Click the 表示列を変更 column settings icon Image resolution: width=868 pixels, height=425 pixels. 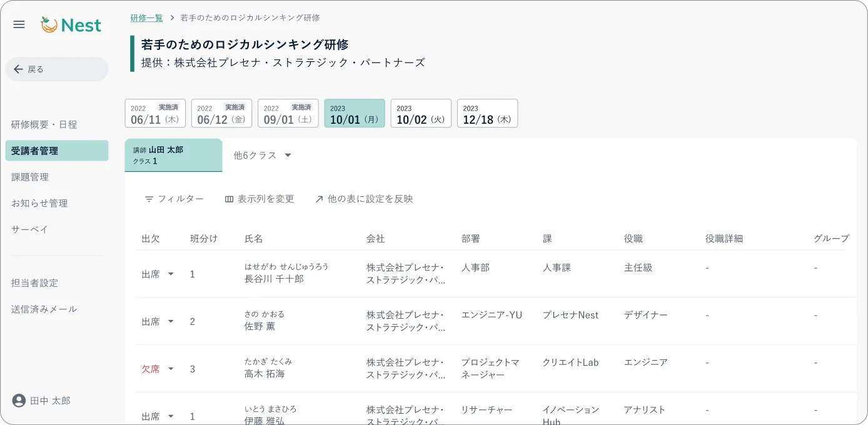(x=230, y=199)
